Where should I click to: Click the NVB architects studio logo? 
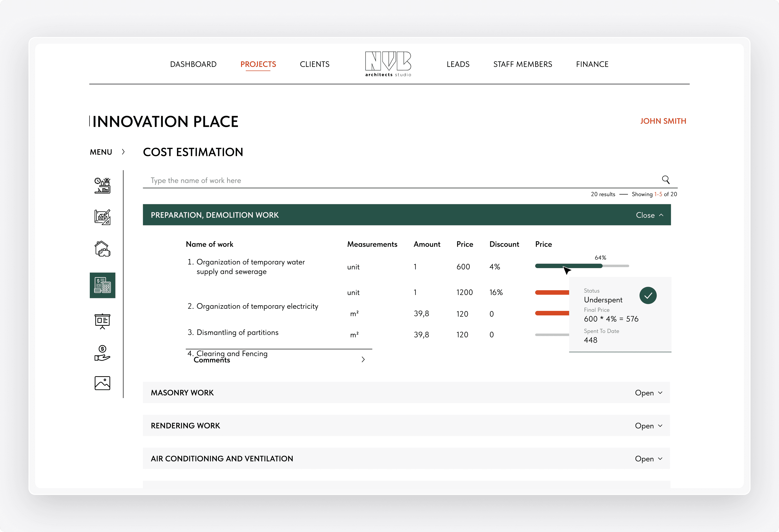click(x=388, y=64)
